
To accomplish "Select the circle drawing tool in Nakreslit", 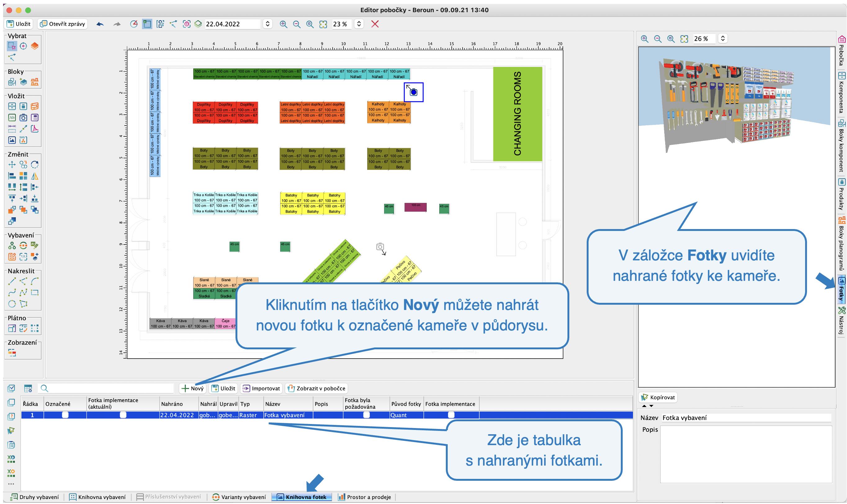I will tap(12, 304).
